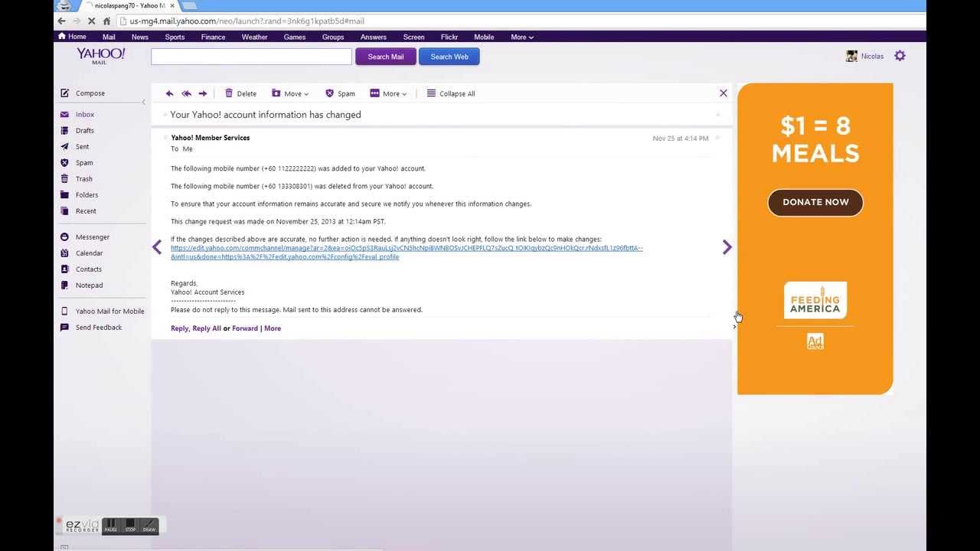Click the Ad Council logo

(815, 341)
